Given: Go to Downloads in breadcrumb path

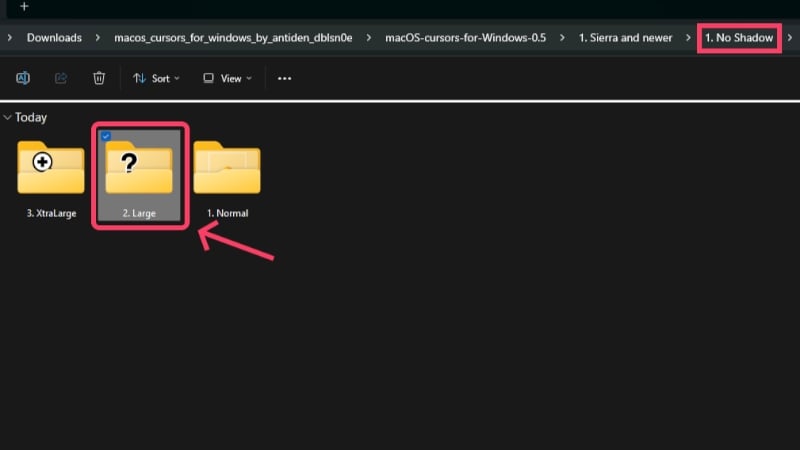Looking at the screenshot, I should 54,38.
